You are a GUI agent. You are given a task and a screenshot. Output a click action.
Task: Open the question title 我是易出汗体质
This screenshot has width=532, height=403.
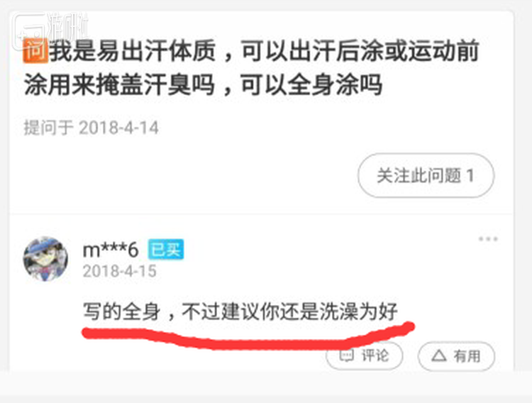click(133, 51)
